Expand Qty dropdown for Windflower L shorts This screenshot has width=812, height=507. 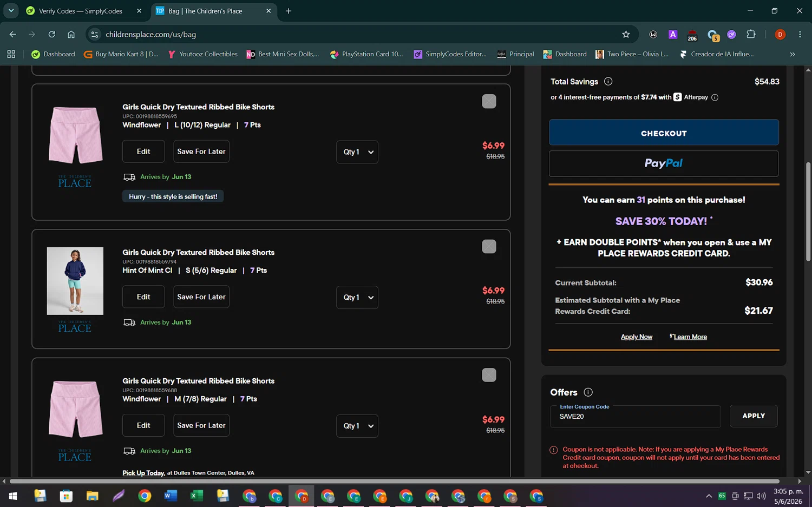[x=357, y=152]
